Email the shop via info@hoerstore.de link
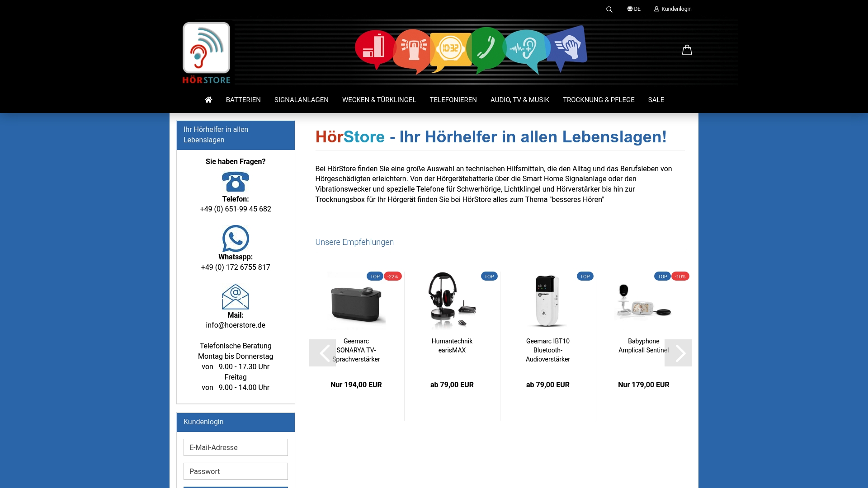This screenshot has width=868, height=488. pyautogui.click(x=236, y=325)
